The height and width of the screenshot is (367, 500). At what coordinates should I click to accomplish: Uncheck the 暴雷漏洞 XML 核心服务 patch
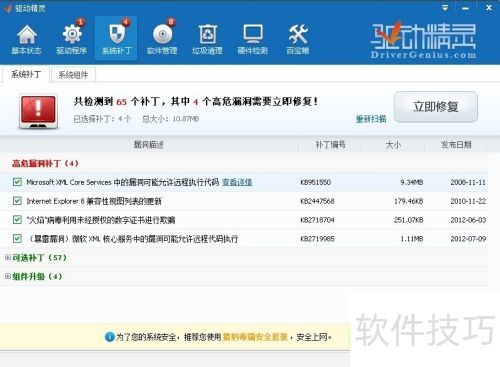tap(17, 238)
